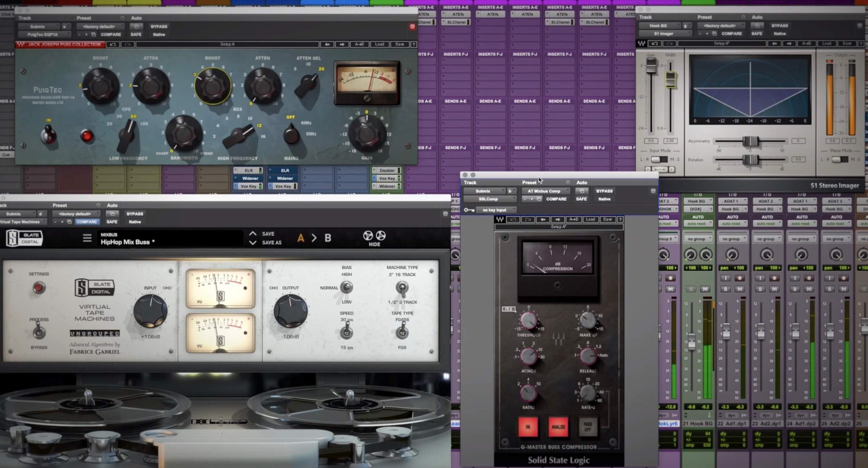The height and width of the screenshot is (468, 868).
Task: Click BYPASS in the PuigTec window
Action: pyautogui.click(x=159, y=26)
